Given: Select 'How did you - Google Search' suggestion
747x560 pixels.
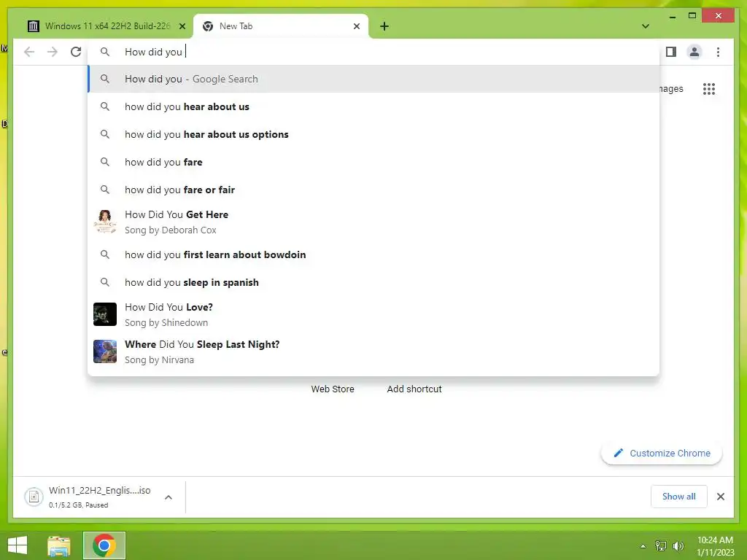Looking at the screenshot, I should point(374,79).
